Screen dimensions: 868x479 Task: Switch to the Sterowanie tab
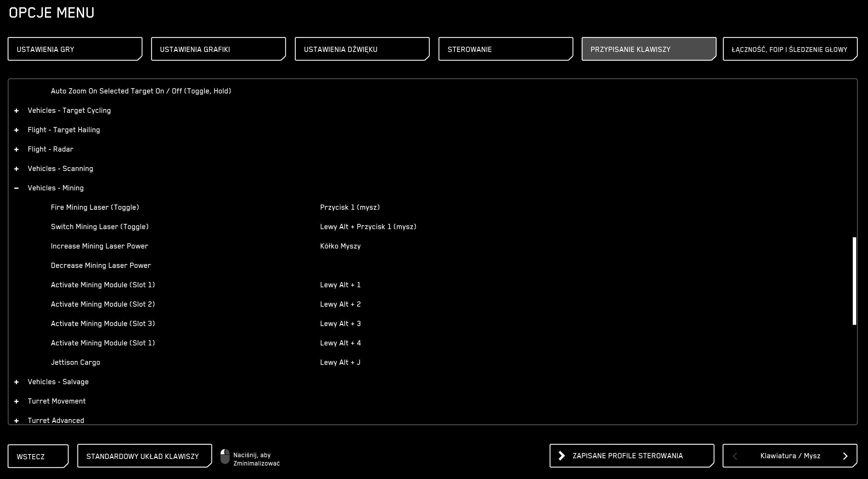click(506, 49)
